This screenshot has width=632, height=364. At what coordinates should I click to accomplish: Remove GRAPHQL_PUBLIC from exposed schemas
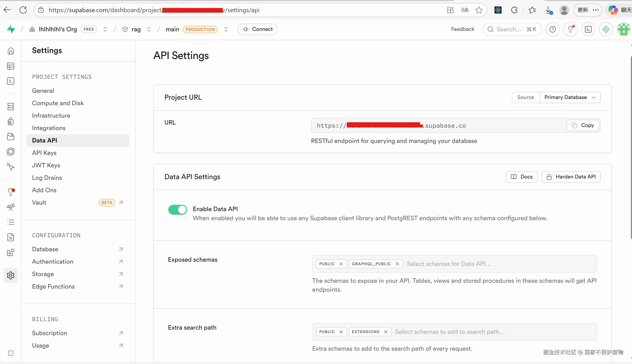(x=397, y=264)
